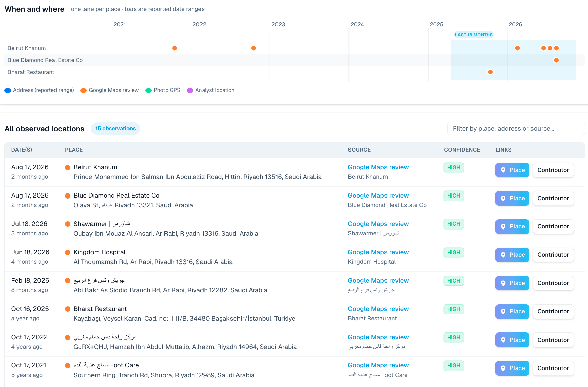Click the Analyst location purple legend swatch
This screenshot has height=387, width=588.
190,90
